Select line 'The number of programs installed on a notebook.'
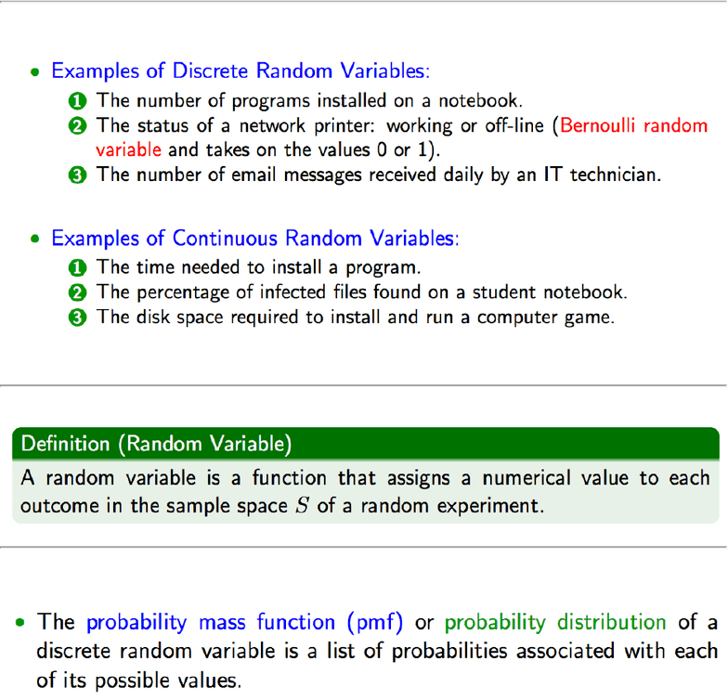The image size is (728, 700). (309, 100)
